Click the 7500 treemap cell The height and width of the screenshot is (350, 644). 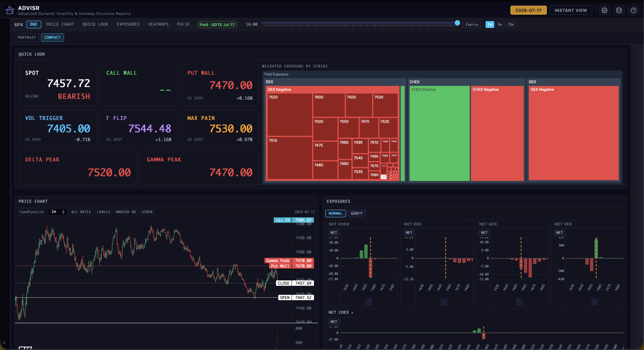(x=359, y=105)
